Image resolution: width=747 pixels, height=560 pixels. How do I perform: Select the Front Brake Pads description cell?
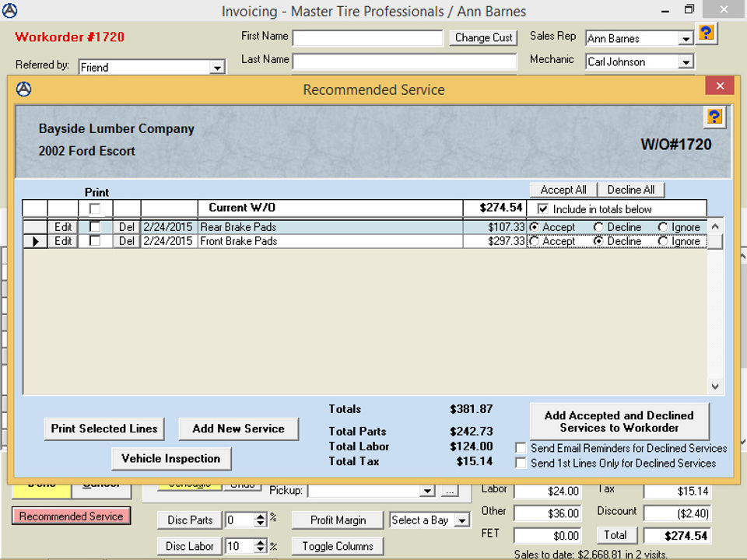[x=330, y=241]
